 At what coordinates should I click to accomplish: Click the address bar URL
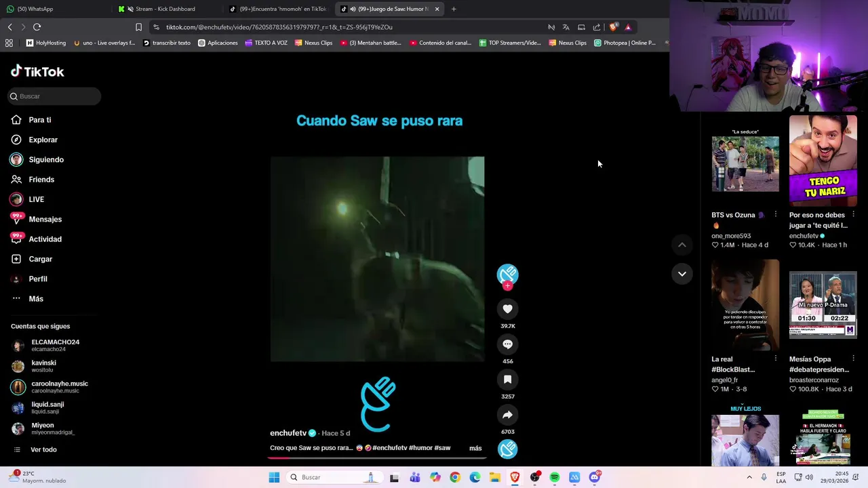tap(279, 27)
